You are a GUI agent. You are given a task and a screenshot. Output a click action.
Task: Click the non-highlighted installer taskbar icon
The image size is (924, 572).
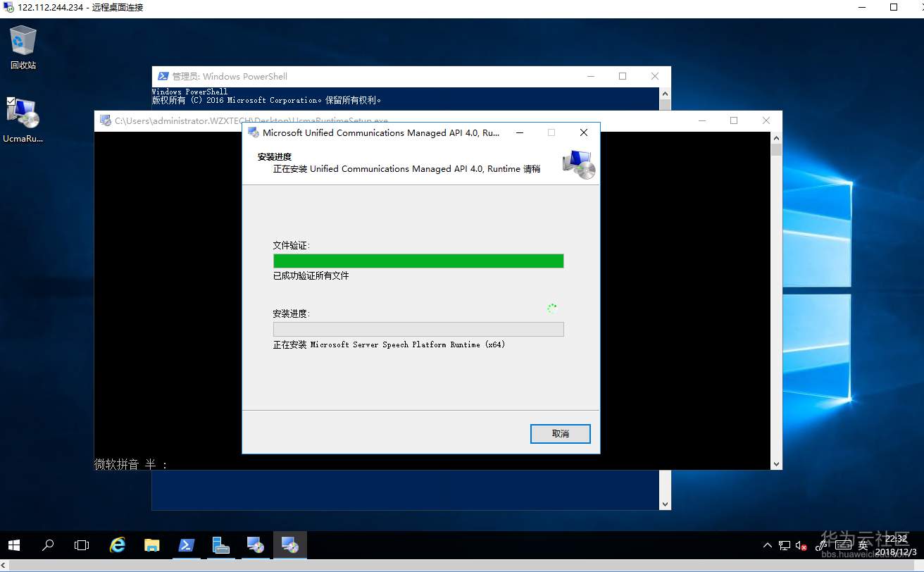coord(255,545)
